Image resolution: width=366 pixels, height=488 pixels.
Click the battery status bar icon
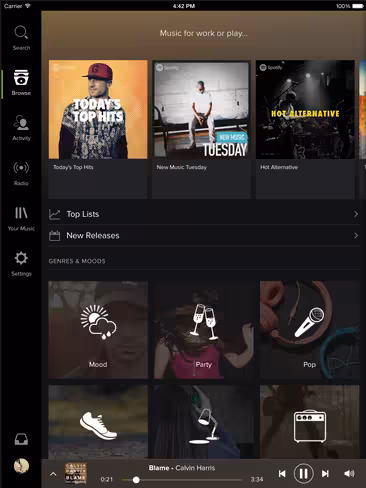click(x=358, y=6)
